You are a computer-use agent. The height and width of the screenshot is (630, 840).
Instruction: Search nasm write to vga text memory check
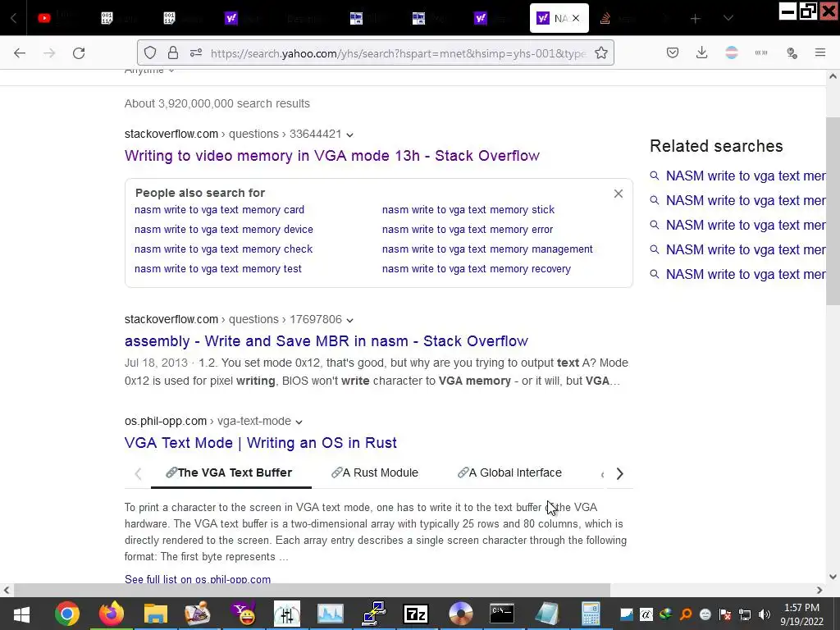tap(223, 249)
